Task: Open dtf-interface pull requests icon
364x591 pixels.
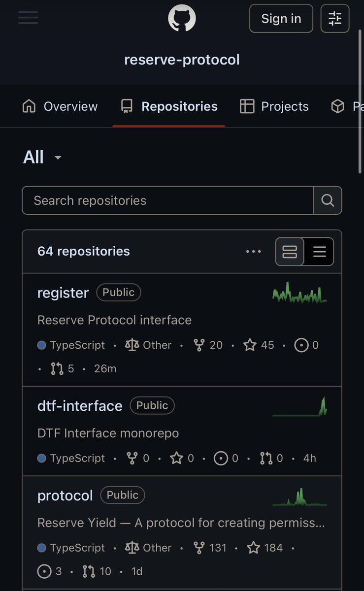Action: (266, 459)
